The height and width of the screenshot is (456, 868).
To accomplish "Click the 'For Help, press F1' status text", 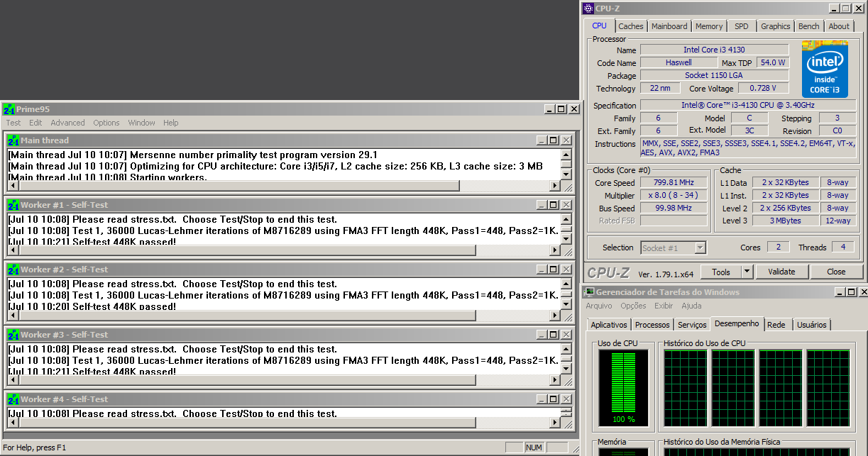I will click(35, 447).
